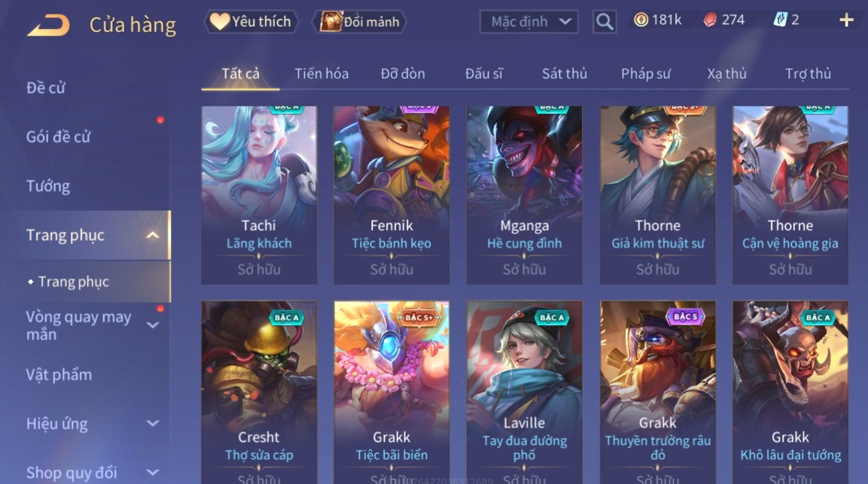Click the gold coin balance icon
The width and height of the screenshot is (868, 484).
(x=641, y=20)
